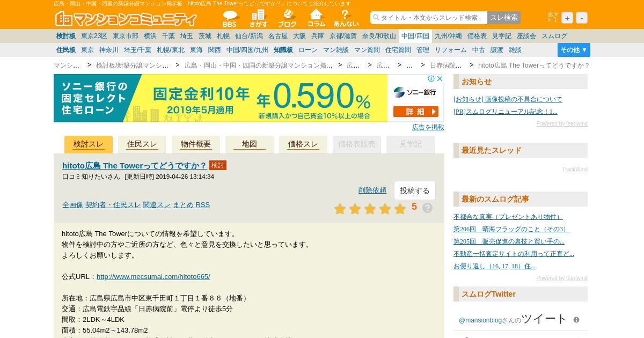Open the 関連スレ link
644x338 pixels.
[x=157, y=204]
